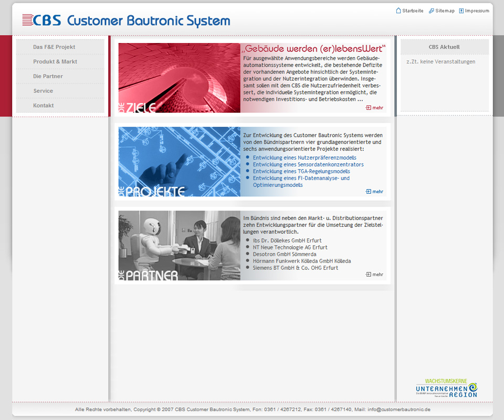
Task: Click z.Zt. keine Veranstaltungen text
Action: coord(440,62)
